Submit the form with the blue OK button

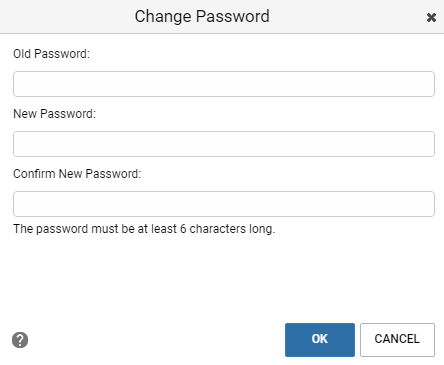[320, 340]
